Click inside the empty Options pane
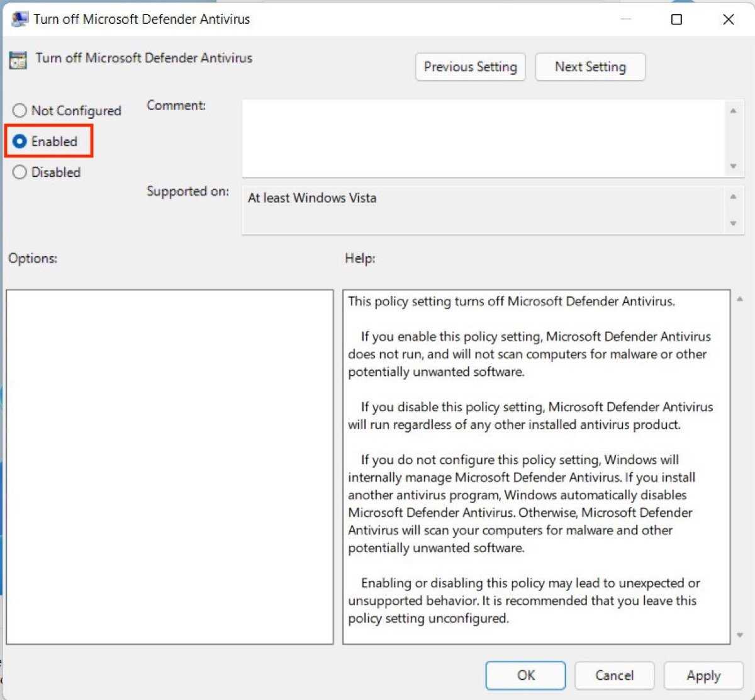The image size is (755, 700). pos(169,466)
